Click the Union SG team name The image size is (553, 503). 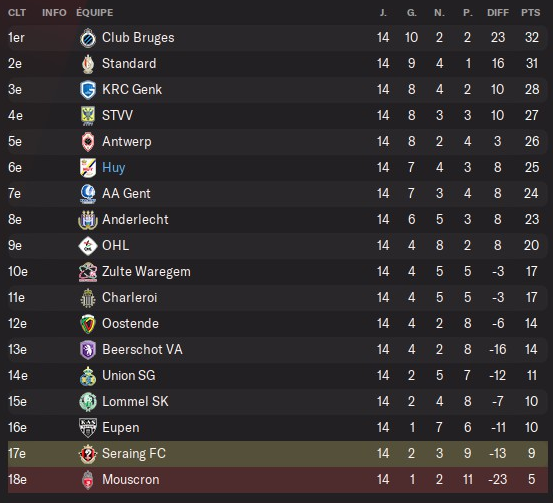(x=129, y=375)
